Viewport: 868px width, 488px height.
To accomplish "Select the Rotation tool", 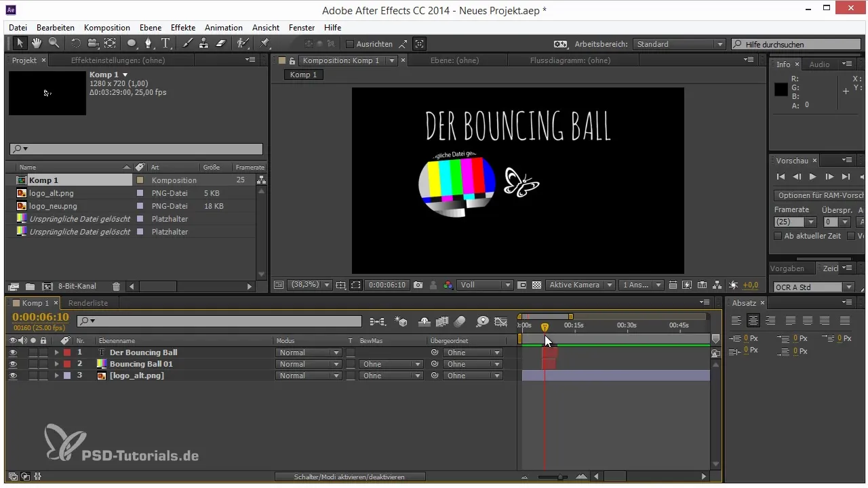I will click(75, 43).
